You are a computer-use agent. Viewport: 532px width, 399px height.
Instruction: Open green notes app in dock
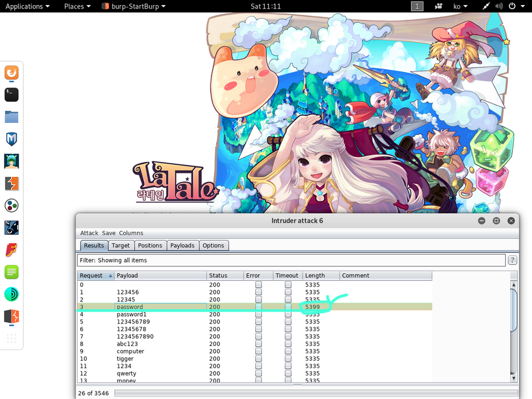[11, 272]
